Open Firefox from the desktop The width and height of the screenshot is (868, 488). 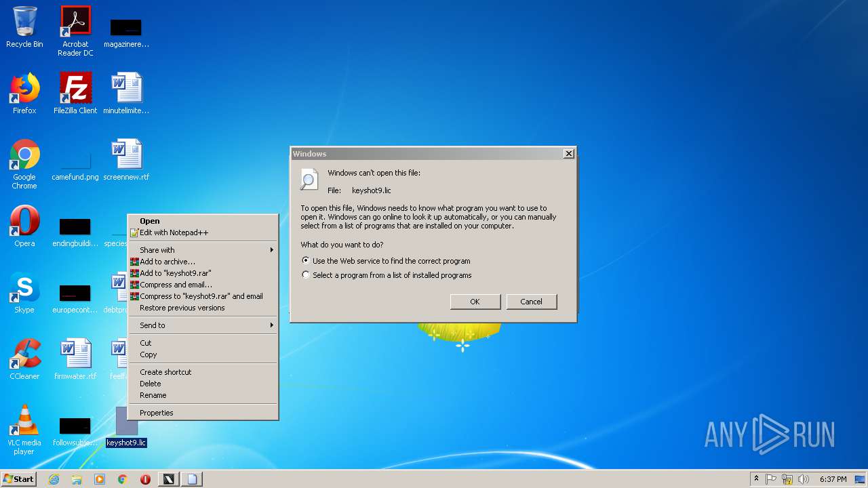click(24, 94)
